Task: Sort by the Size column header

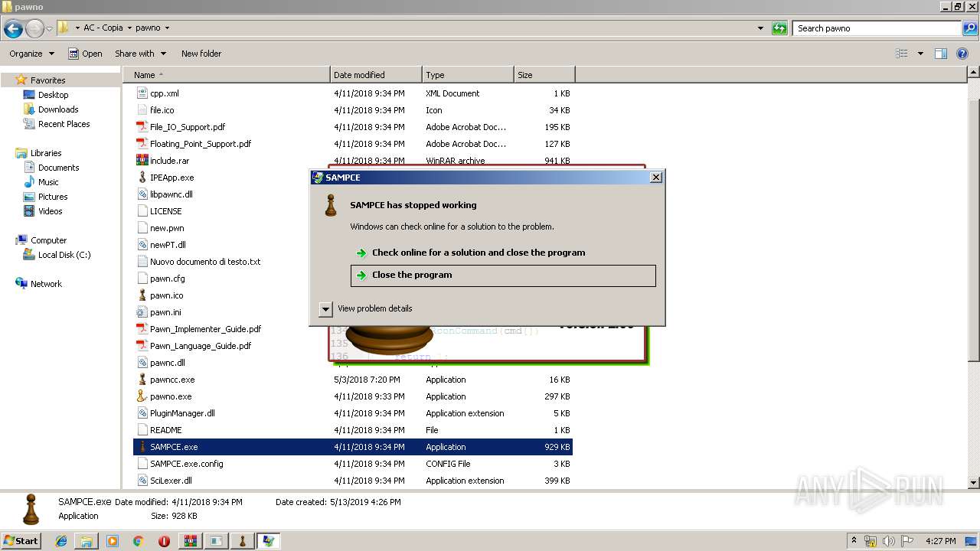Action: [544, 75]
